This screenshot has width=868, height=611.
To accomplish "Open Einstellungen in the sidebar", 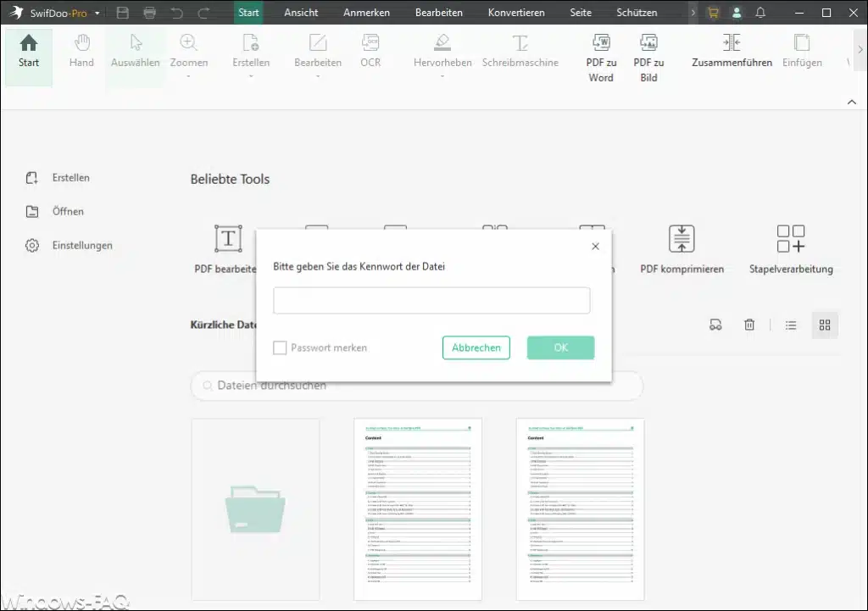I will pos(70,245).
